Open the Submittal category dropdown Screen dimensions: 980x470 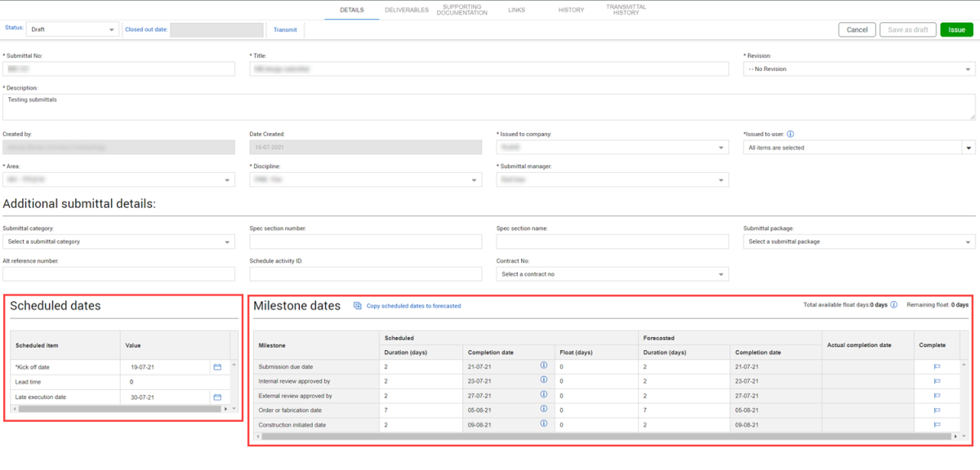pos(118,242)
